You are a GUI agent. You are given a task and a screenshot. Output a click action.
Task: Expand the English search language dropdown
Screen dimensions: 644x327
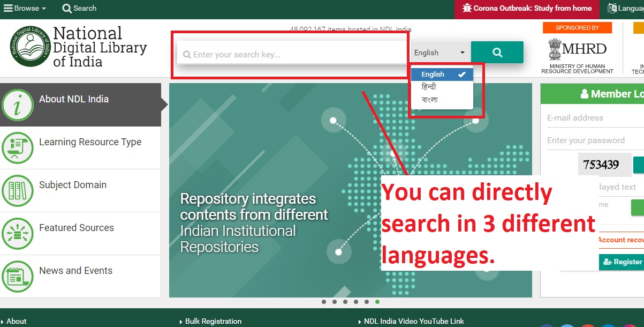[x=440, y=53]
